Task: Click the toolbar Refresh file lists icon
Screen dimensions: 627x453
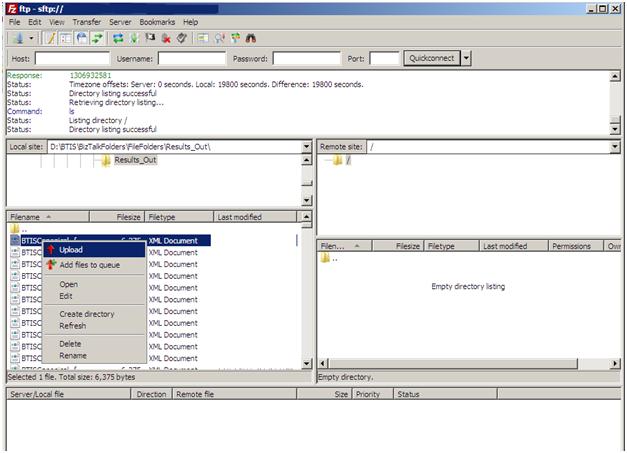Action: 118,38
